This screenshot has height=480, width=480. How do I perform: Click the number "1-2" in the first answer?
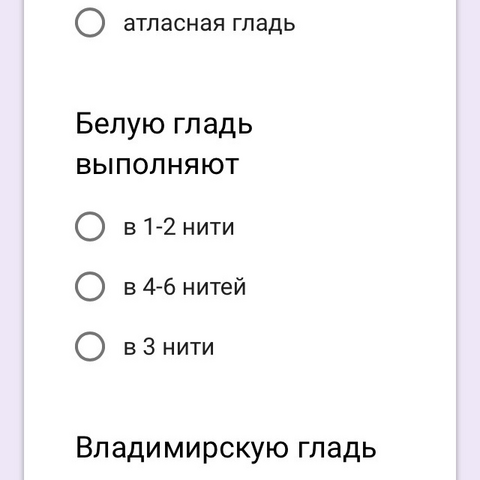159,227
